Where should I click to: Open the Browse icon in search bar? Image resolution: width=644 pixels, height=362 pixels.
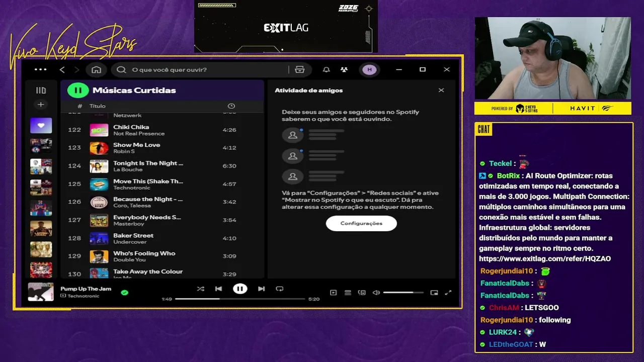(299, 69)
